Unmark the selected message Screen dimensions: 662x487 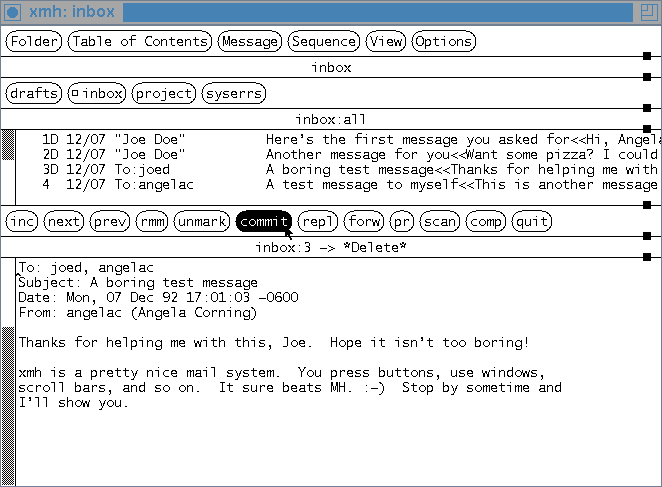pos(202,221)
